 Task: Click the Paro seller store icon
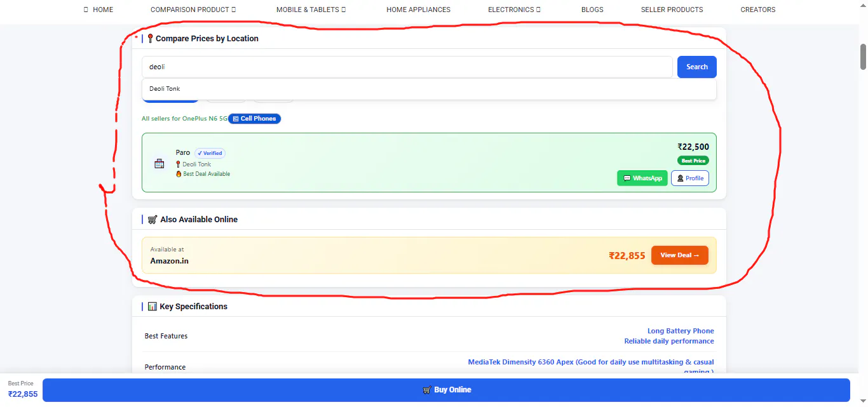coord(159,163)
